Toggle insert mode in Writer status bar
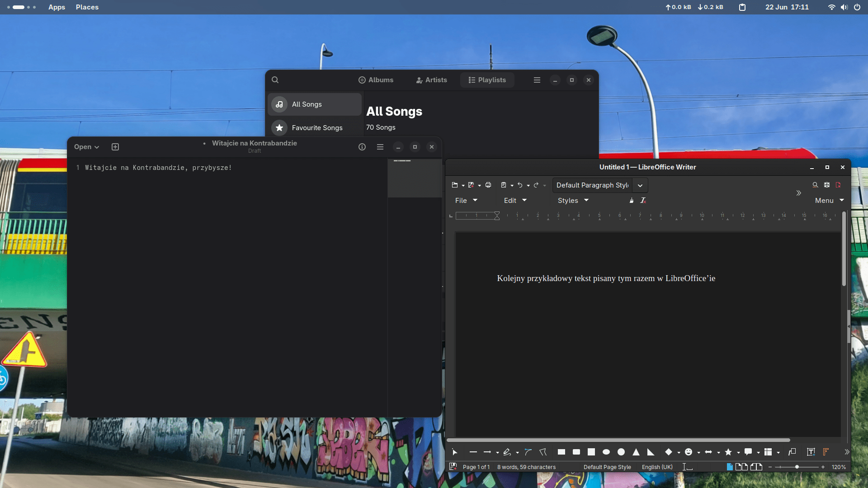The height and width of the screenshot is (488, 868). (687, 467)
